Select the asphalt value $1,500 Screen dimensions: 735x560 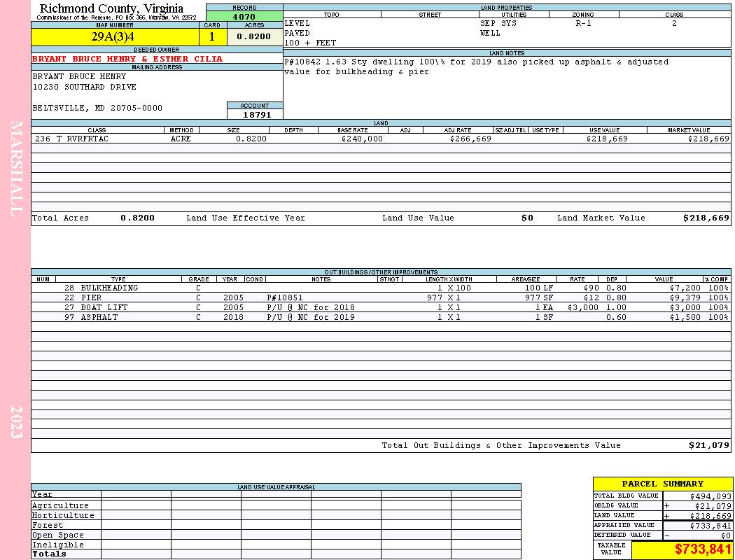(685, 318)
